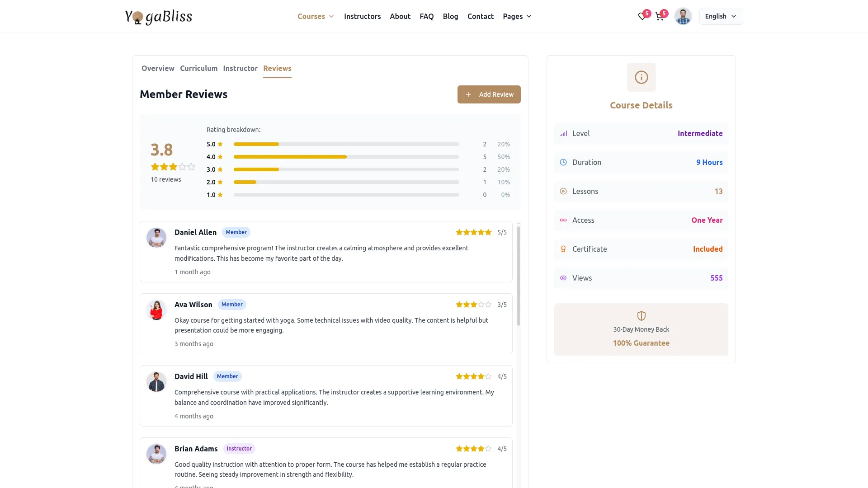Select the Reviews tab

pyautogui.click(x=277, y=68)
